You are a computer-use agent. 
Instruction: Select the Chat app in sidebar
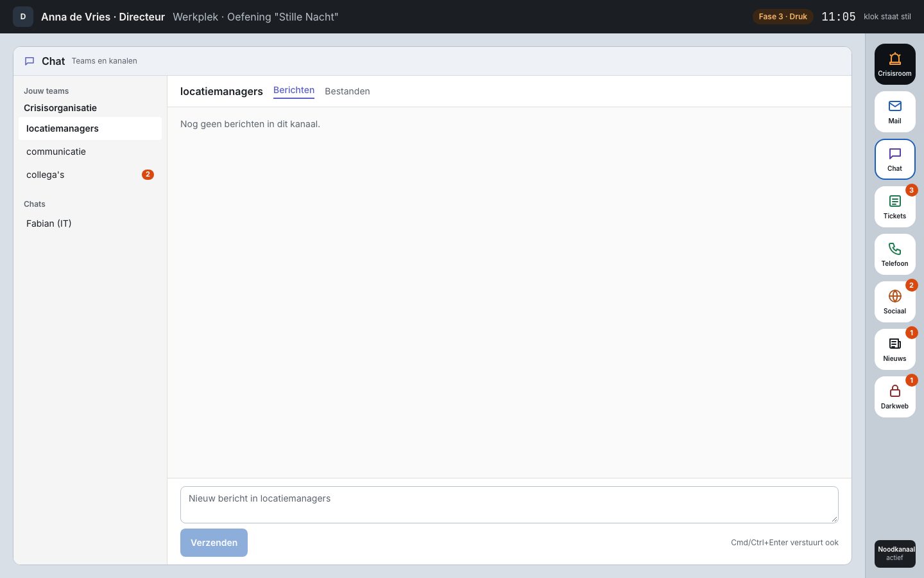894,159
